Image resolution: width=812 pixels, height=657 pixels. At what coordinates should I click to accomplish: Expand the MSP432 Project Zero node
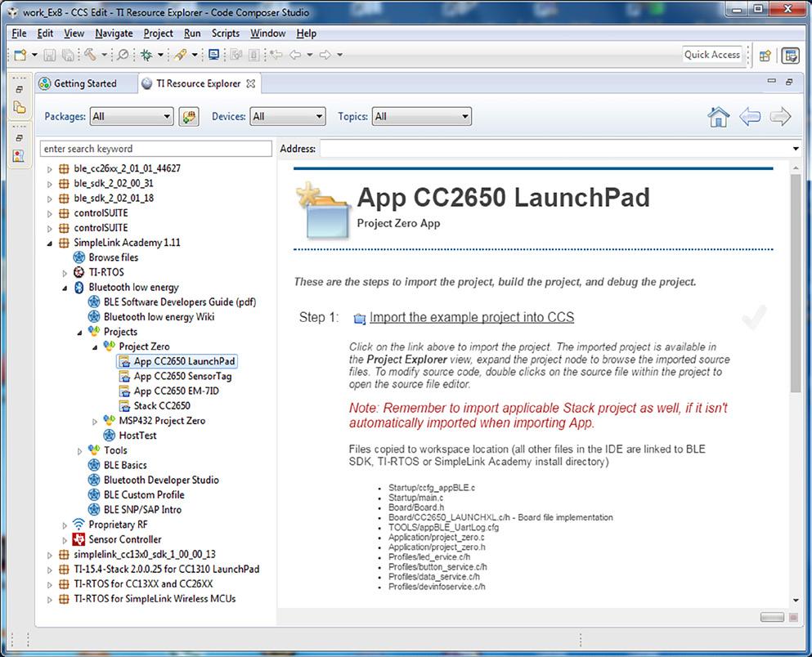[x=95, y=422]
